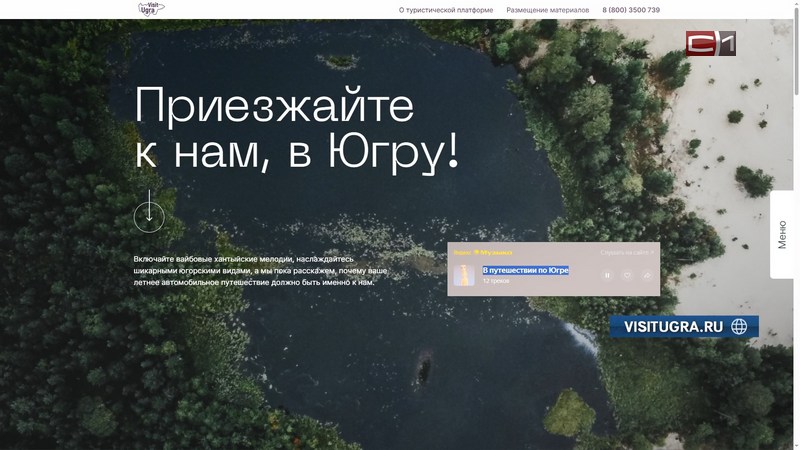Viewport: 800px width, 450px height.
Task: Open the side 'Меню' tab
Action: (x=782, y=235)
